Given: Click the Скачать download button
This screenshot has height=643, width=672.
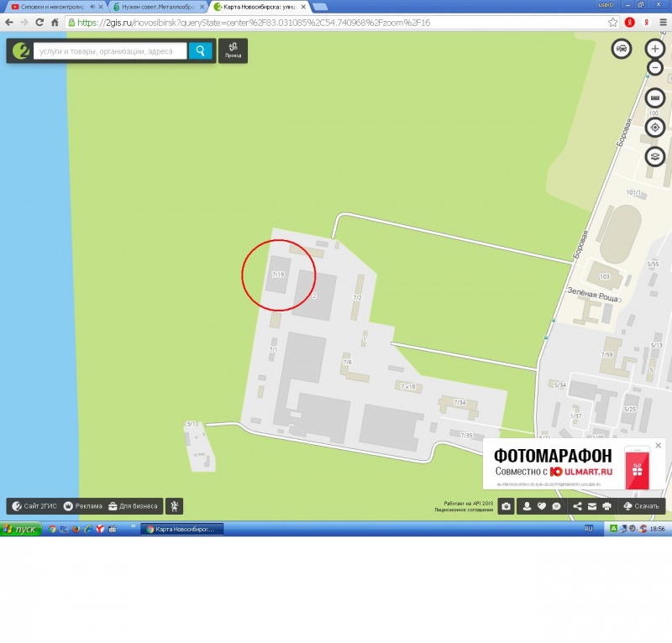Looking at the screenshot, I should pos(642,506).
